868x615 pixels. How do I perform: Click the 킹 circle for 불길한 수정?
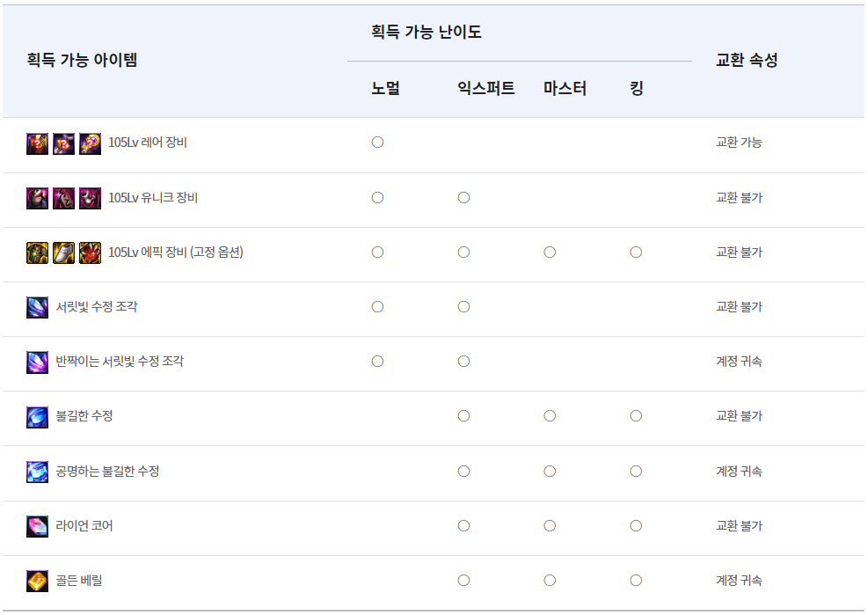(x=636, y=415)
